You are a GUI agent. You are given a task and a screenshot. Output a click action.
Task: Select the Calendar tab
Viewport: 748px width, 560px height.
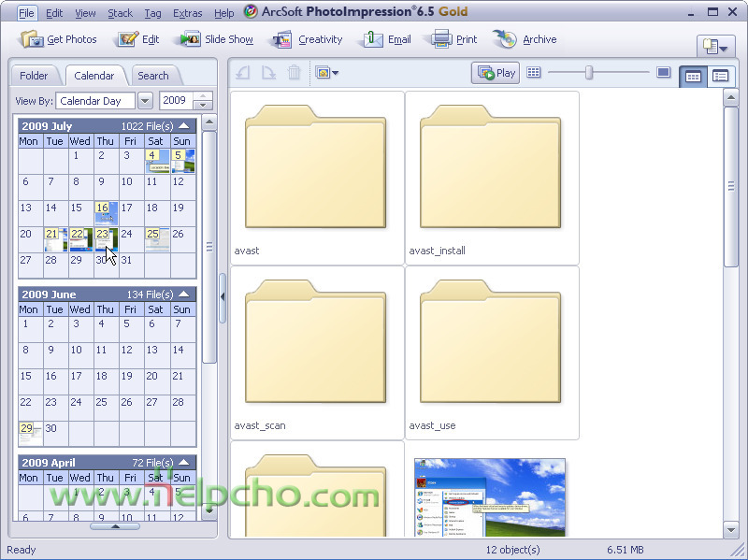tap(94, 76)
